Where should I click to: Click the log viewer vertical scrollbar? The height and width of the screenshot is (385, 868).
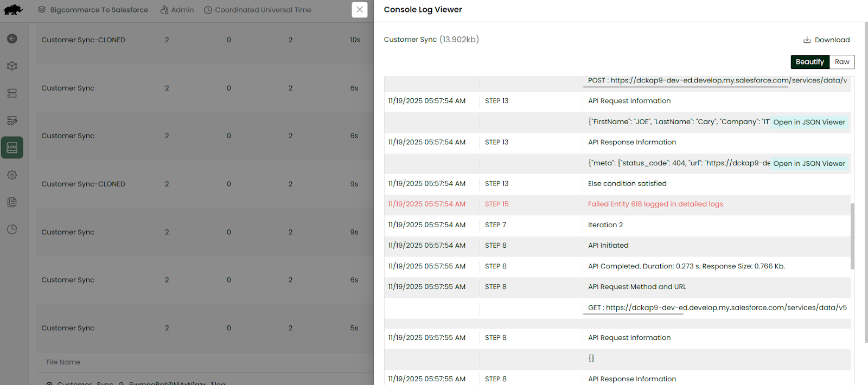(x=852, y=236)
